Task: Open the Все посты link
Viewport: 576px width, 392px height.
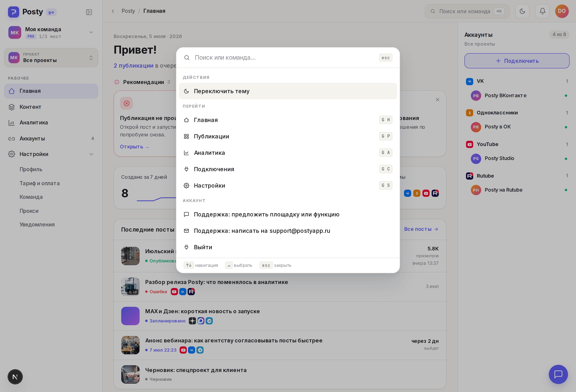Action: 421,229
